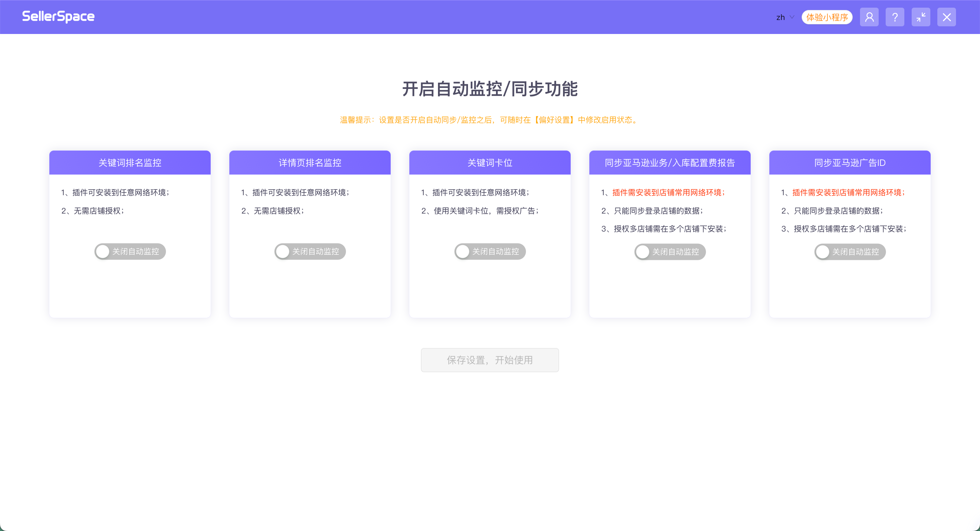Open the user account icon
This screenshot has height=531, width=980.
coord(869,17)
